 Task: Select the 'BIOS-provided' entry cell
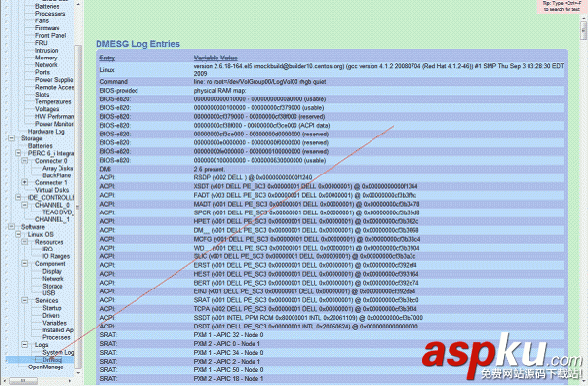point(119,91)
